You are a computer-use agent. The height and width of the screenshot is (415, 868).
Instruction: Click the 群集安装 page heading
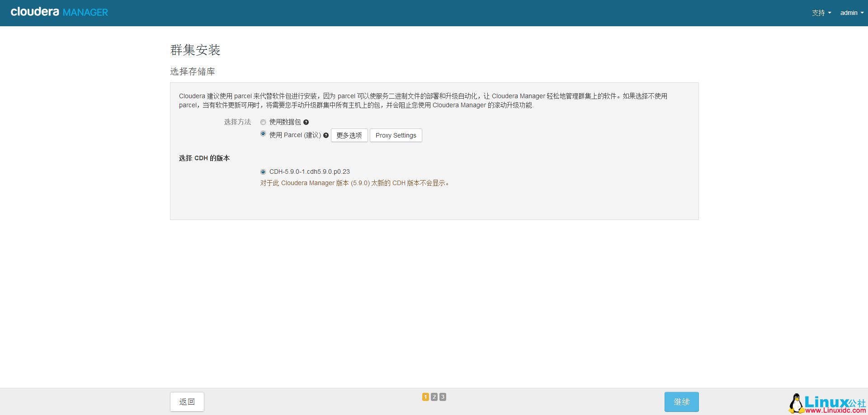pos(195,50)
